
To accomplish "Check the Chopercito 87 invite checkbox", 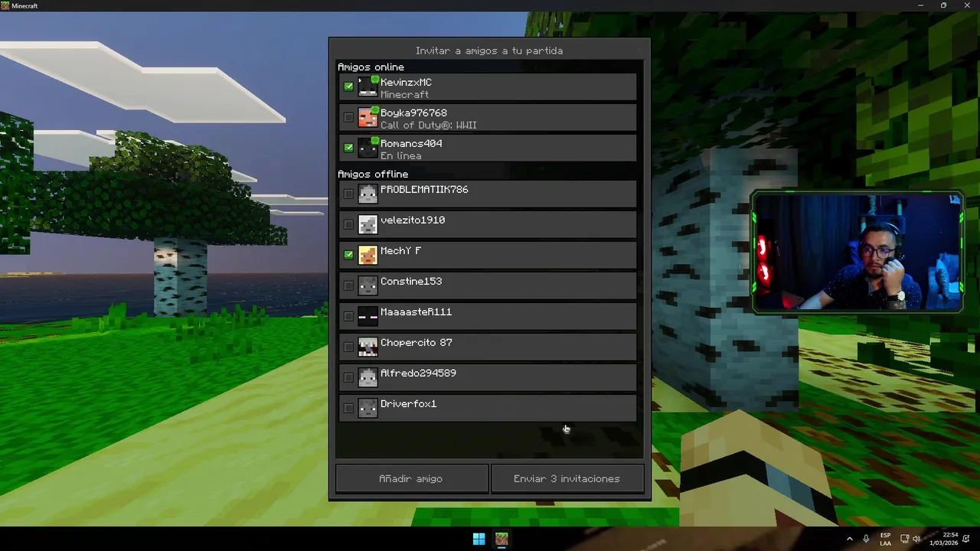I will (349, 347).
